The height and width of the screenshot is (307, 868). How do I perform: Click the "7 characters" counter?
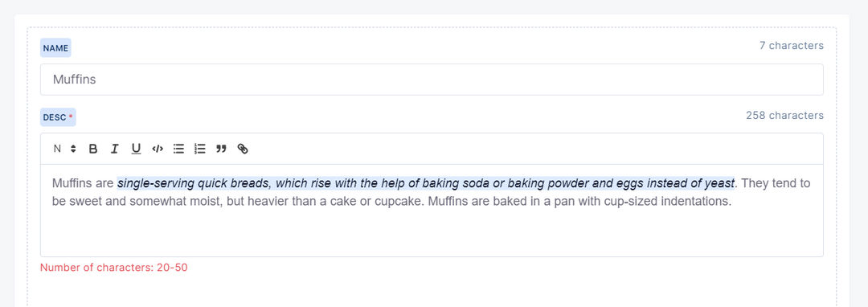791,46
